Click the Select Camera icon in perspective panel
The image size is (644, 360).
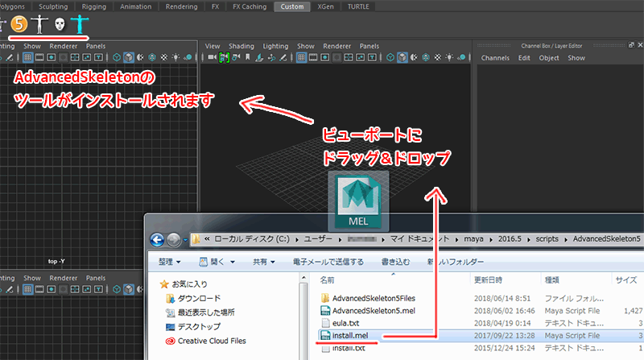[212, 58]
